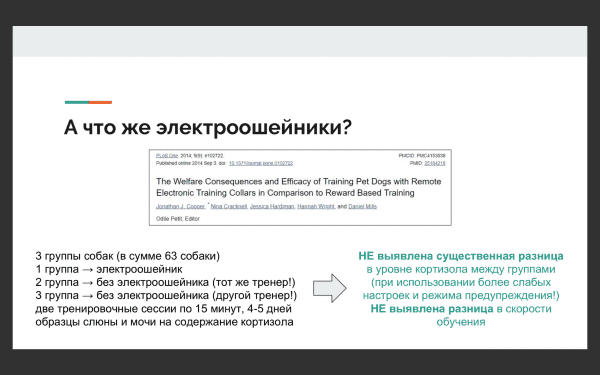Click author link 'Daniel Mills'

click(x=362, y=206)
